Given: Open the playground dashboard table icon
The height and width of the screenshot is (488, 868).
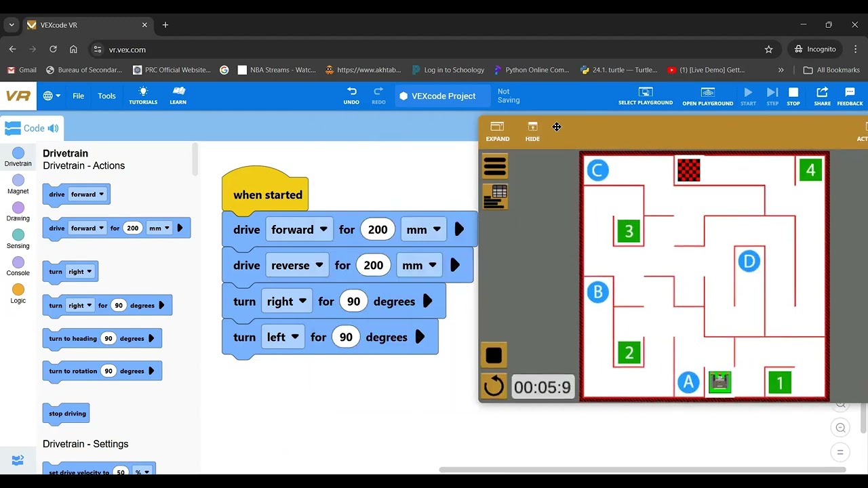Looking at the screenshot, I should tap(495, 197).
